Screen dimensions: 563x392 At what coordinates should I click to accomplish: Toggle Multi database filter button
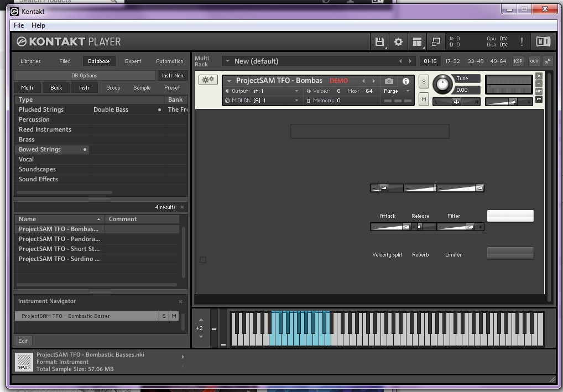[27, 87]
